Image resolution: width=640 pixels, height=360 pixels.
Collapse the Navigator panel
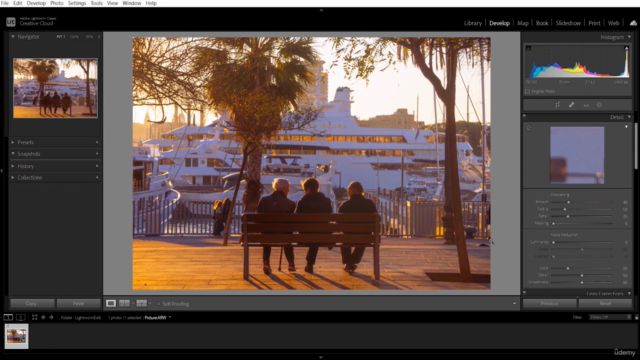point(13,36)
